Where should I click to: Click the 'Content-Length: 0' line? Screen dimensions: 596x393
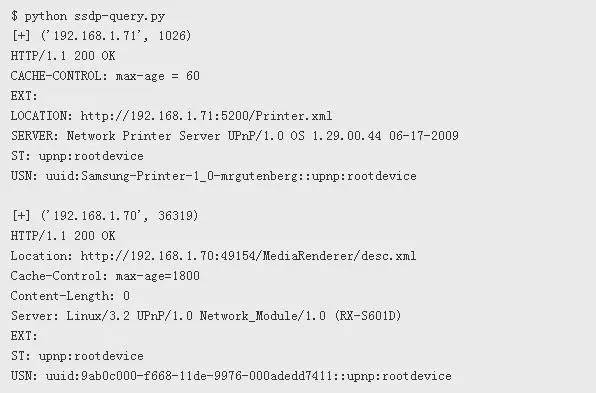pos(70,296)
